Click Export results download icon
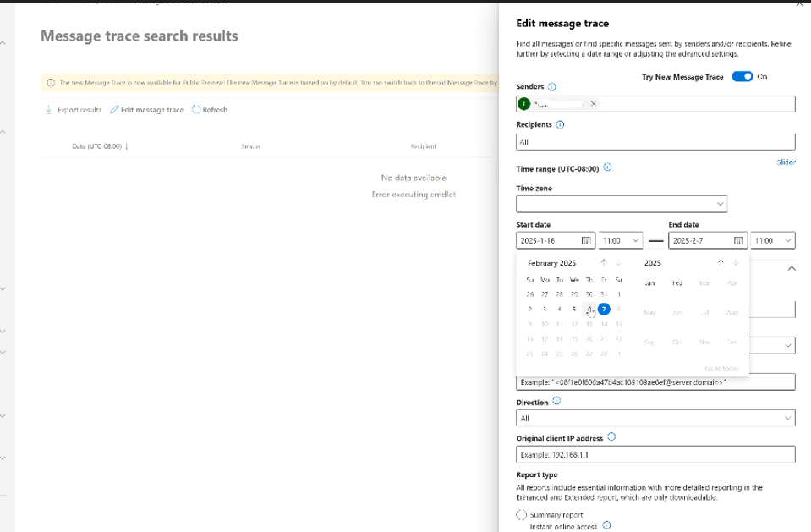 click(48, 110)
